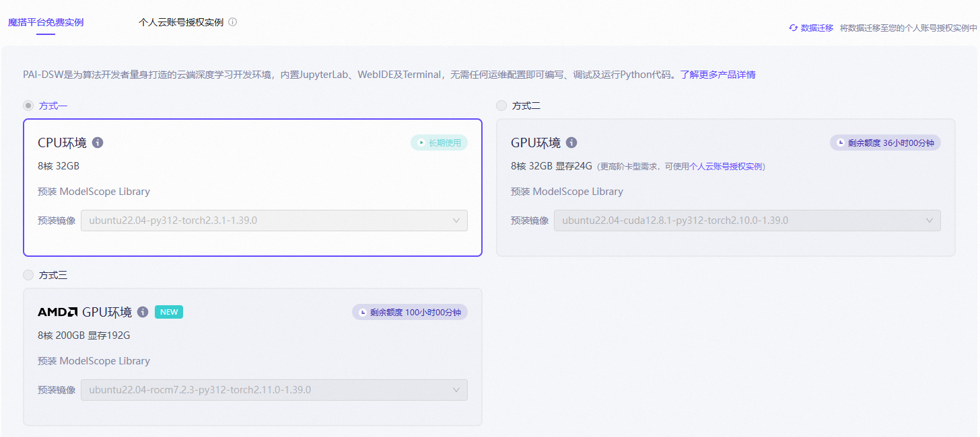The height and width of the screenshot is (437, 980).
Task: Click info icon beside GPU环境 title in 方式二
Action: click(571, 143)
